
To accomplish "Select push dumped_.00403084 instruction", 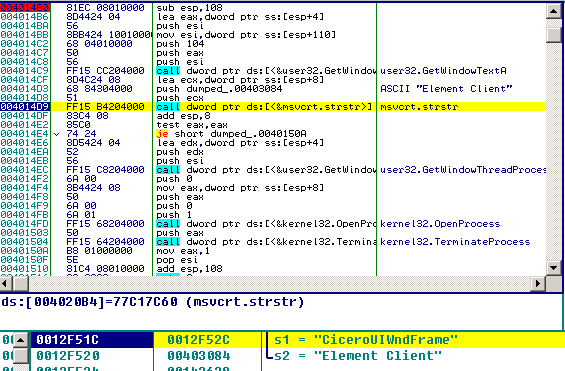I will (219, 89).
